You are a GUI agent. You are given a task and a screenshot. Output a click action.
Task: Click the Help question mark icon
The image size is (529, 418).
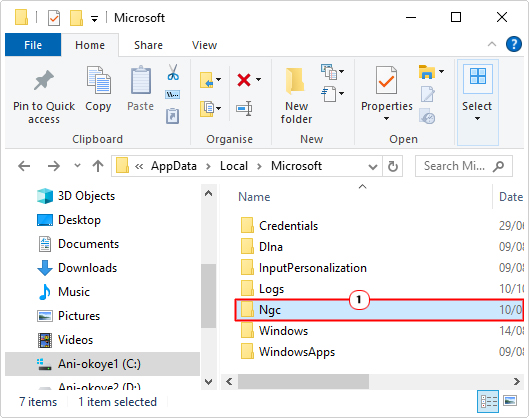(x=514, y=44)
